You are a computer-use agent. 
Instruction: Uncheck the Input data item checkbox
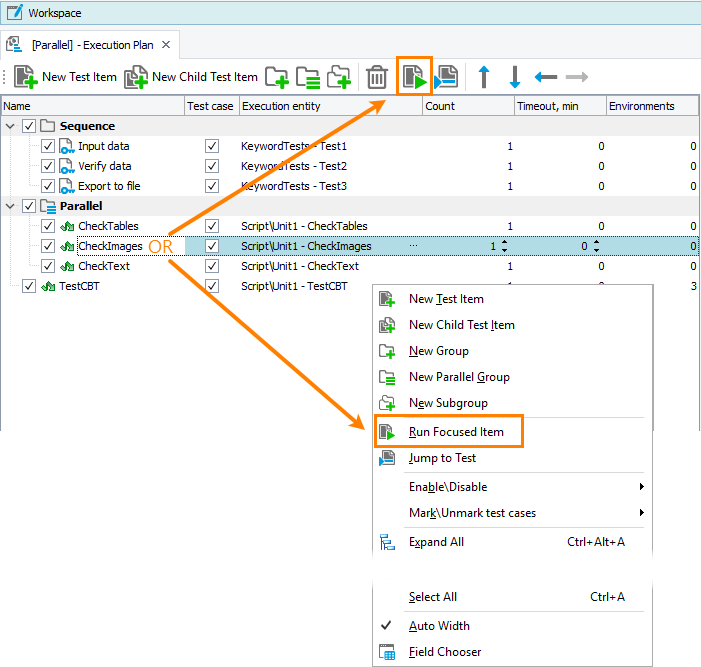tap(48, 146)
